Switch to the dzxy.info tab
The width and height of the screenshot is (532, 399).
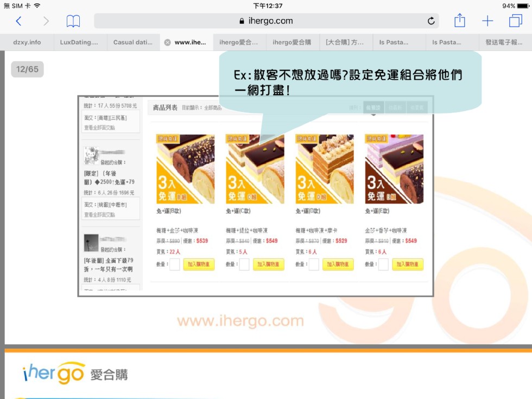coord(27,42)
